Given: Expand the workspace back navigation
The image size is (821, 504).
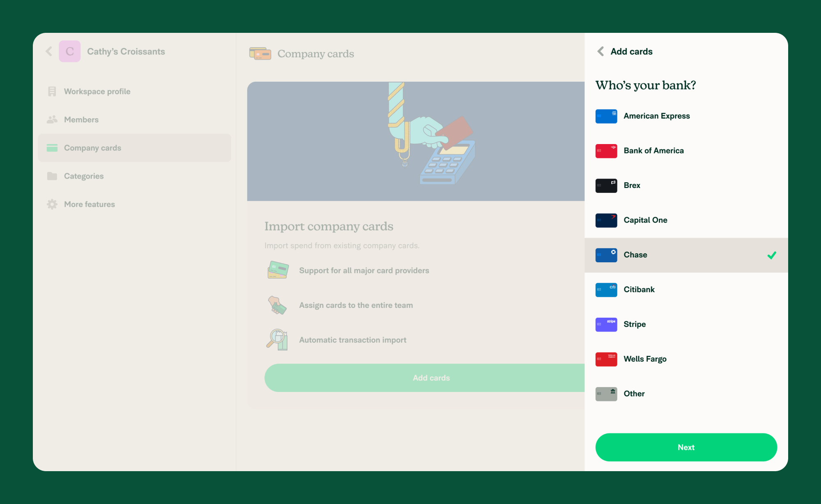Looking at the screenshot, I should pos(50,52).
